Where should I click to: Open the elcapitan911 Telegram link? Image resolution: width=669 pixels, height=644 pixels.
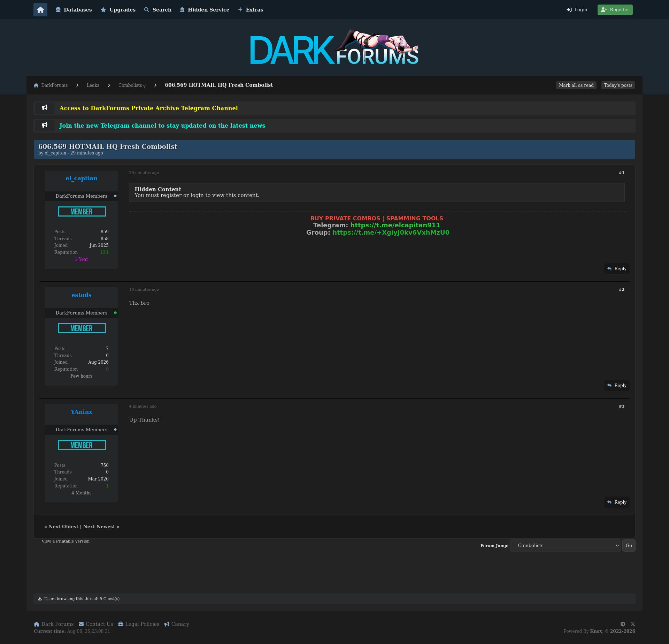click(x=395, y=225)
